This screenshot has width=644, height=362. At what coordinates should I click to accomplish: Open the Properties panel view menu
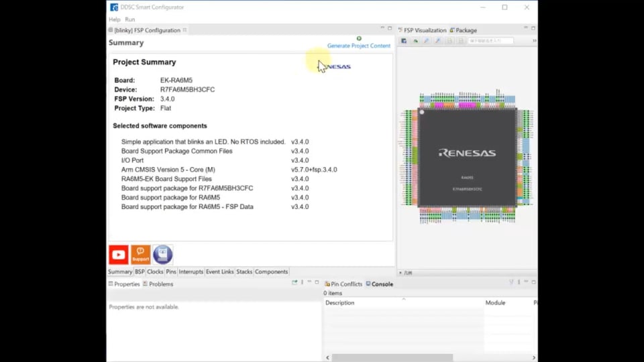click(x=303, y=282)
